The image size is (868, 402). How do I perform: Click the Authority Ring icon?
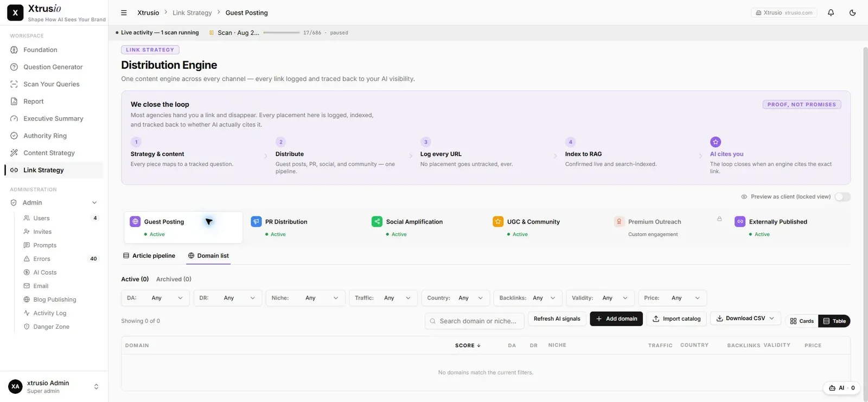(14, 136)
